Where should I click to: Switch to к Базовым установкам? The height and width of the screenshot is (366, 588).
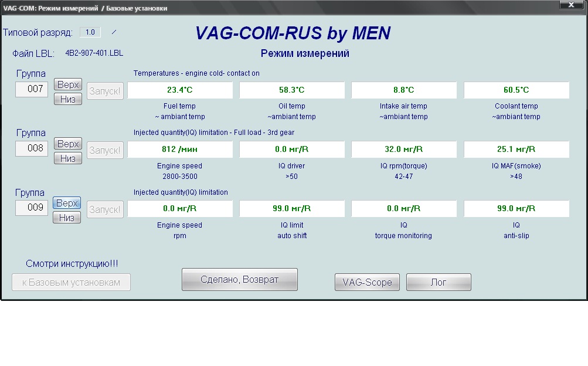(71, 282)
